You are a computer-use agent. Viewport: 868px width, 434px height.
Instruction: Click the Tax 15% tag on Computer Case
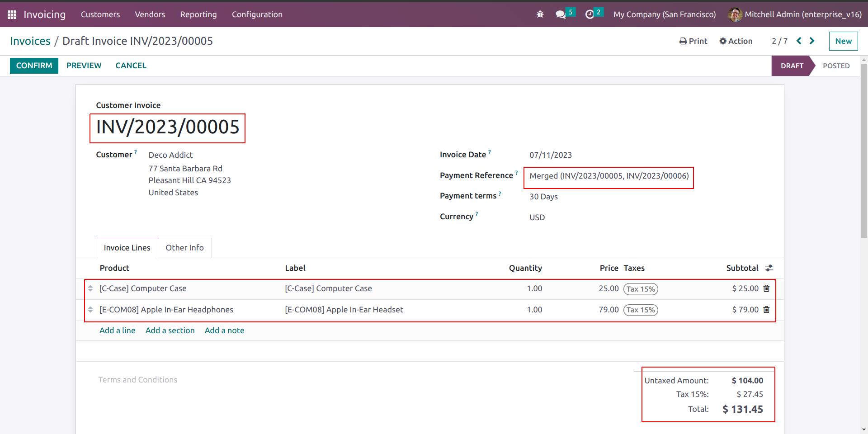641,289
